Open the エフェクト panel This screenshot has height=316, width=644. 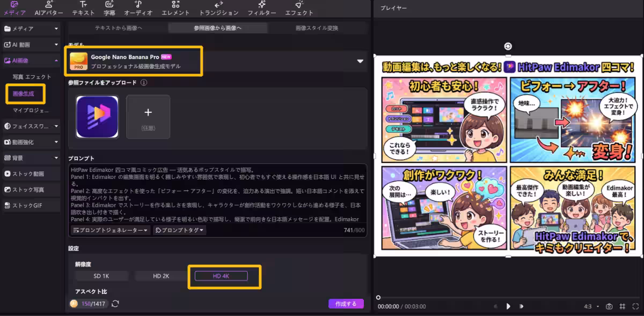click(299, 9)
